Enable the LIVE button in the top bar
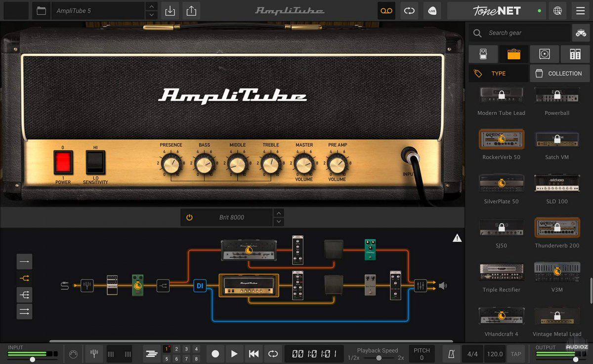This screenshot has height=364, width=593. pos(432,10)
